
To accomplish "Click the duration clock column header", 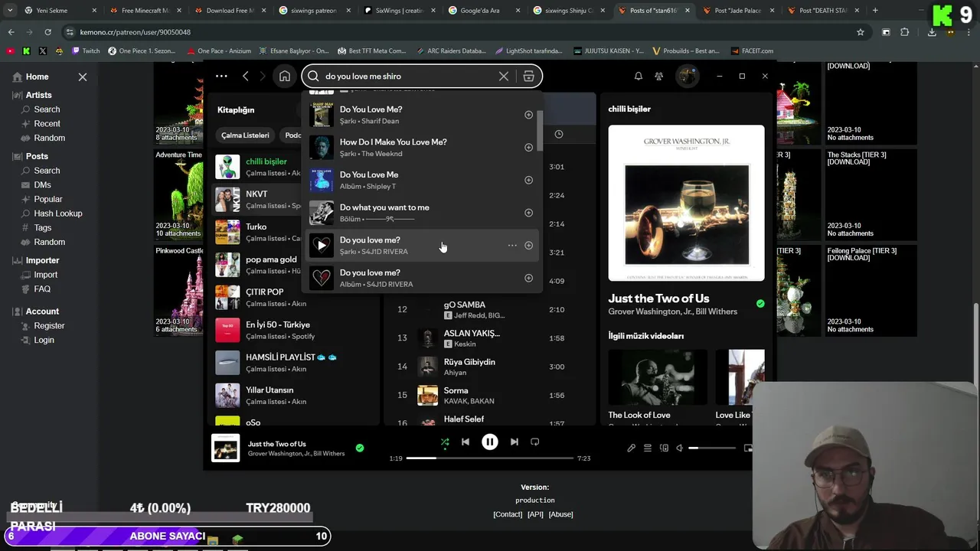I will [x=559, y=134].
